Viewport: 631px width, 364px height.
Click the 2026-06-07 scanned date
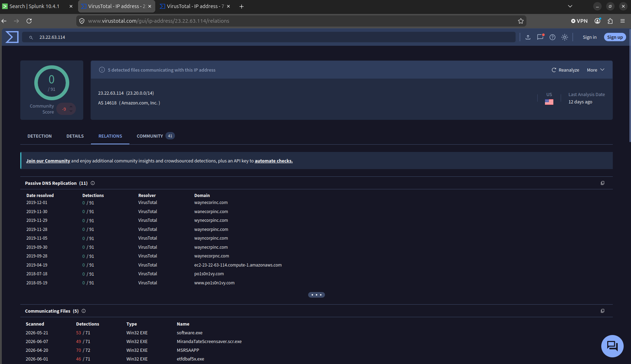[x=37, y=342]
